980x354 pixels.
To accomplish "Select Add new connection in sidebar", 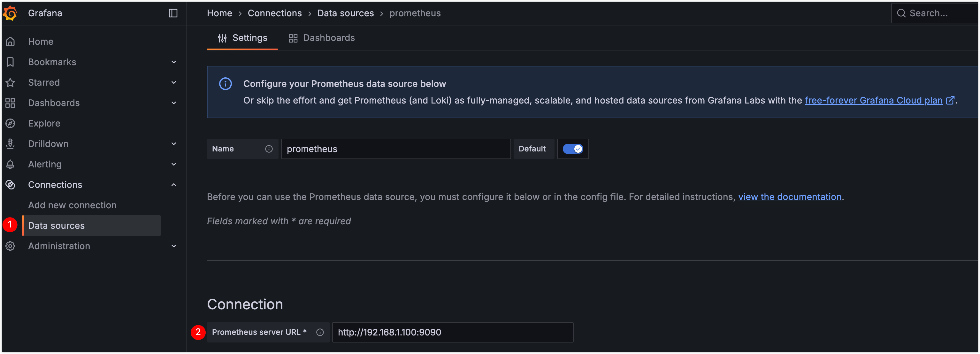I will [72, 205].
